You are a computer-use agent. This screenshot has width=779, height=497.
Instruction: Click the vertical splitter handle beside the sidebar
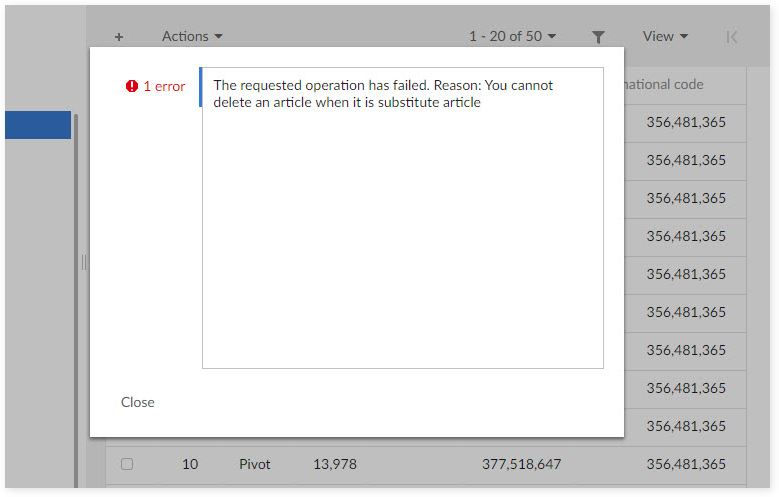tap(84, 262)
